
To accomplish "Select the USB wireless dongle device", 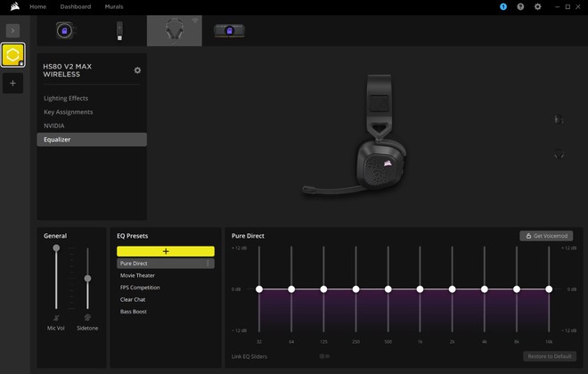I will [x=119, y=31].
